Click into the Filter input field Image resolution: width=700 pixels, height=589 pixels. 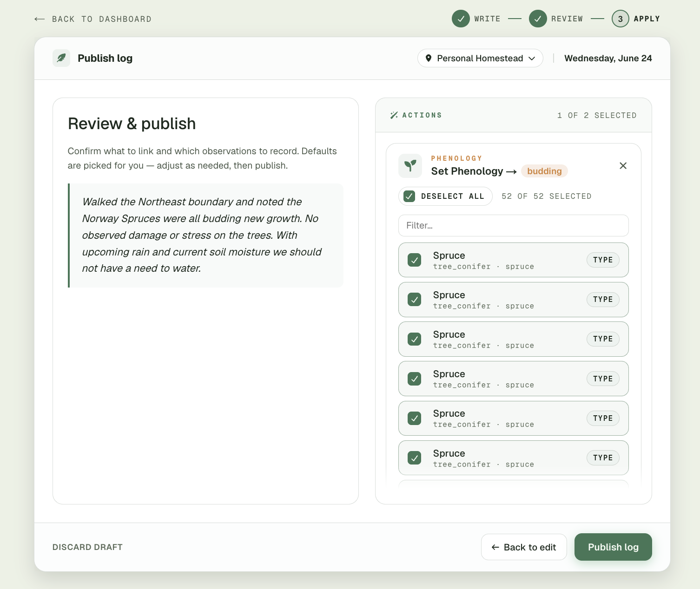pyautogui.click(x=514, y=225)
